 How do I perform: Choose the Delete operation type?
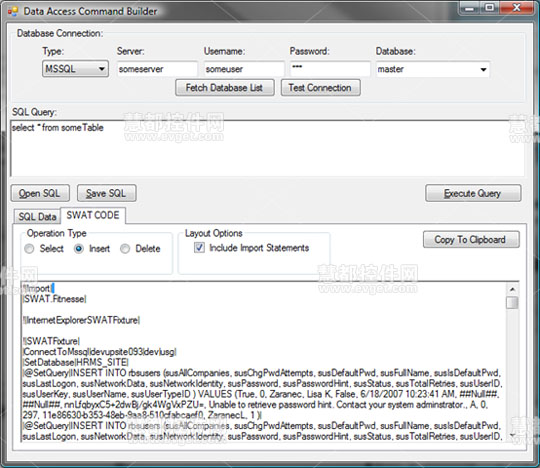[x=125, y=249]
